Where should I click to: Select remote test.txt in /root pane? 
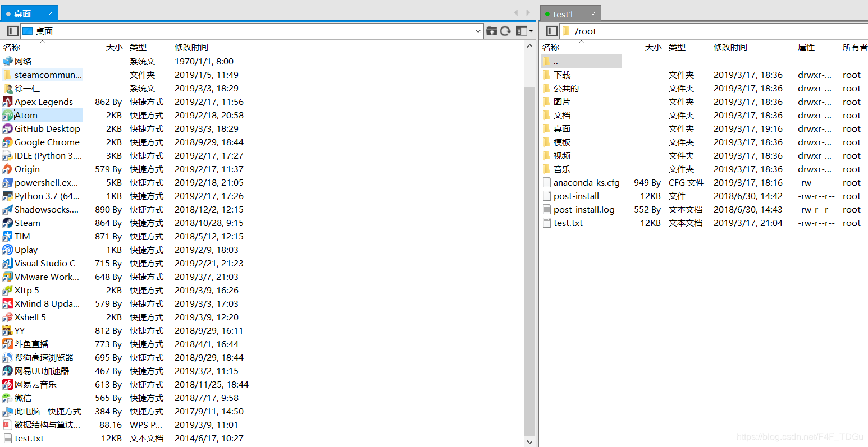(x=568, y=223)
